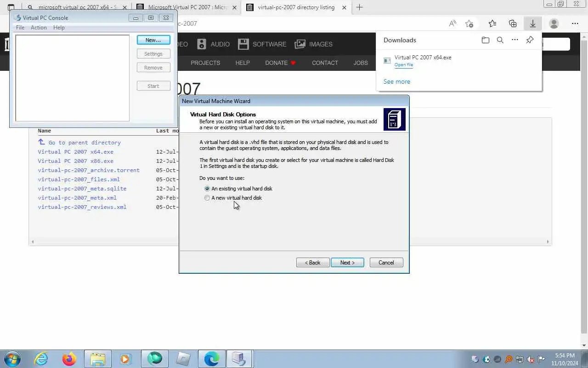This screenshot has width=588, height=368.
Task: Click PROJECTS in archive.org navigation
Action: (205, 63)
